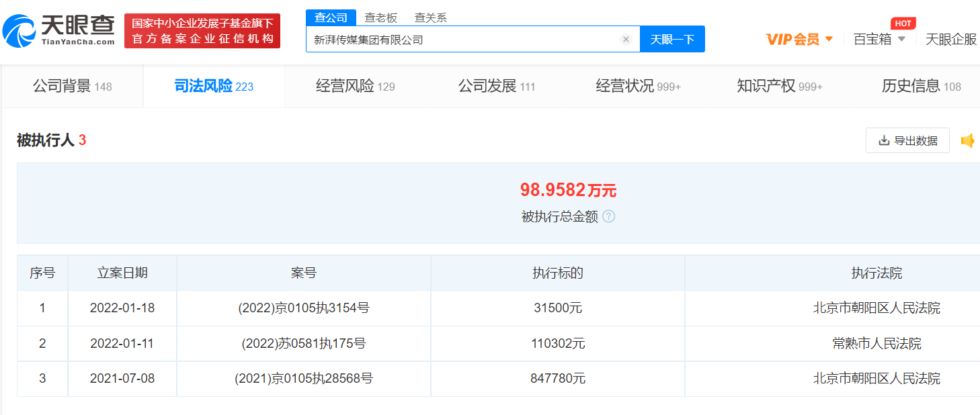Switch to the 查关系 search tab
Screen dimensions: 980x415
pyautogui.click(x=431, y=18)
